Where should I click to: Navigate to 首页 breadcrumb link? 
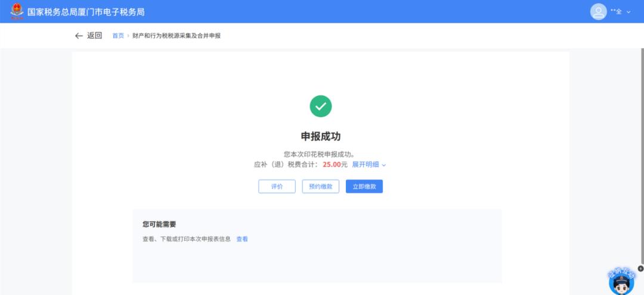pos(118,36)
